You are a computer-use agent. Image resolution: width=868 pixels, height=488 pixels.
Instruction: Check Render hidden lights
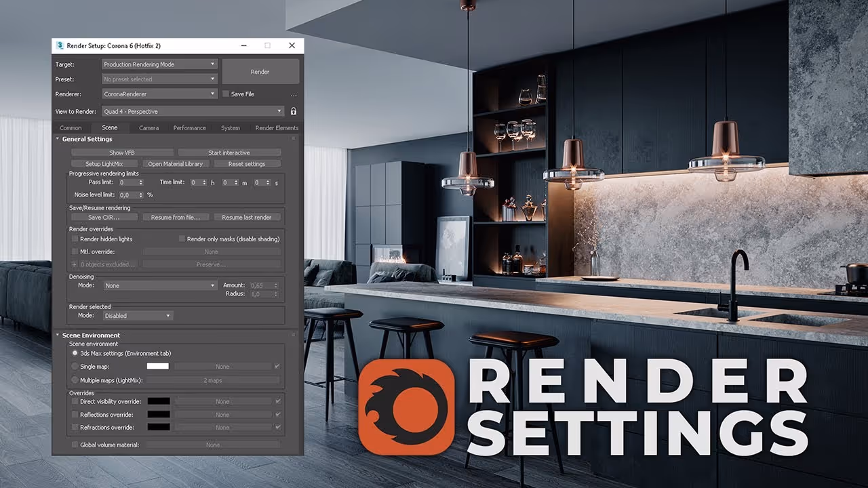point(75,239)
